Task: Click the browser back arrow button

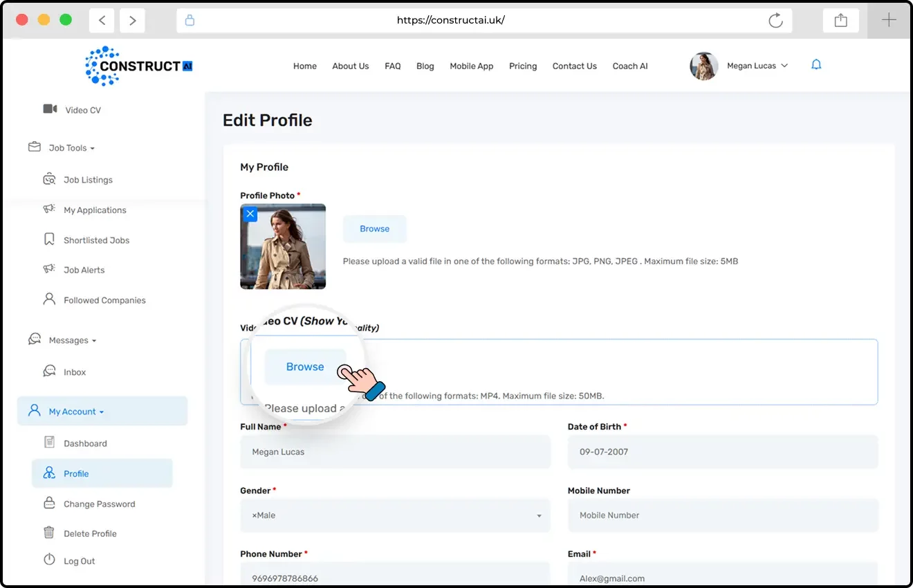Action: point(102,20)
